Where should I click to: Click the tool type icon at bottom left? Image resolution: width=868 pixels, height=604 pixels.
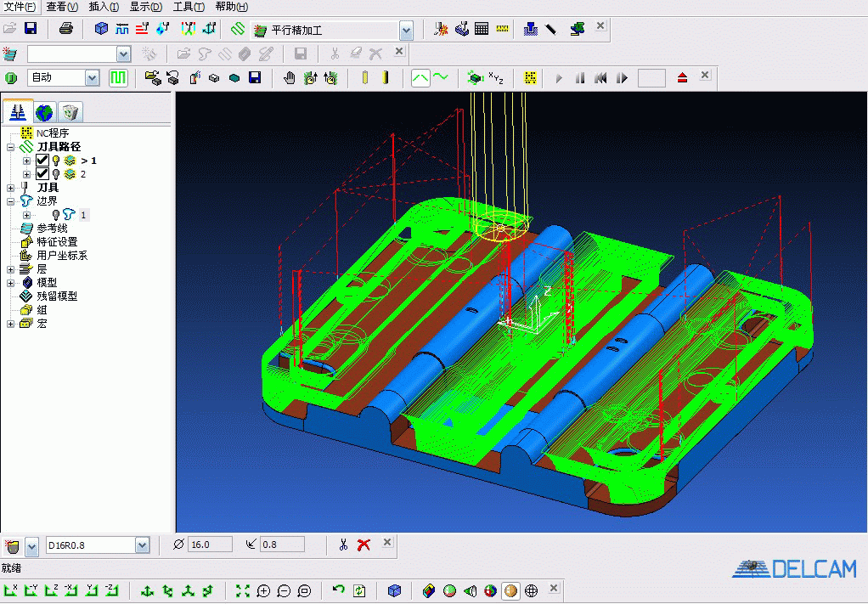coord(12,546)
